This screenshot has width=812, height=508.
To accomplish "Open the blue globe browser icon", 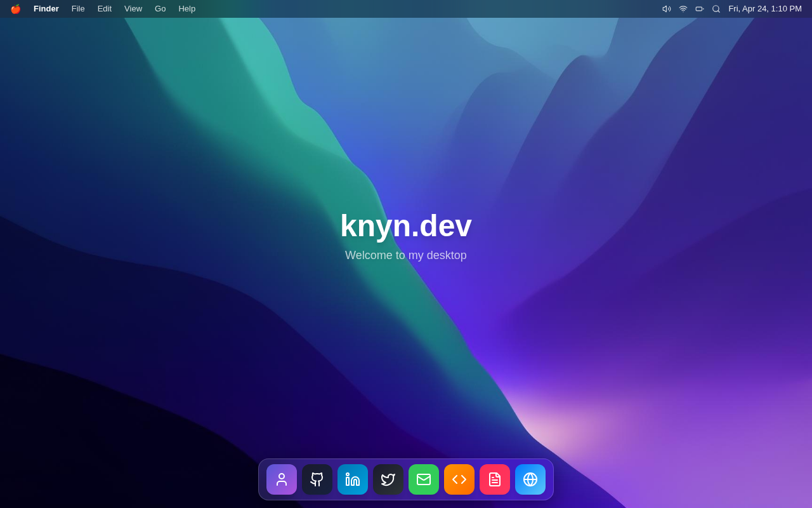I will point(530,479).
